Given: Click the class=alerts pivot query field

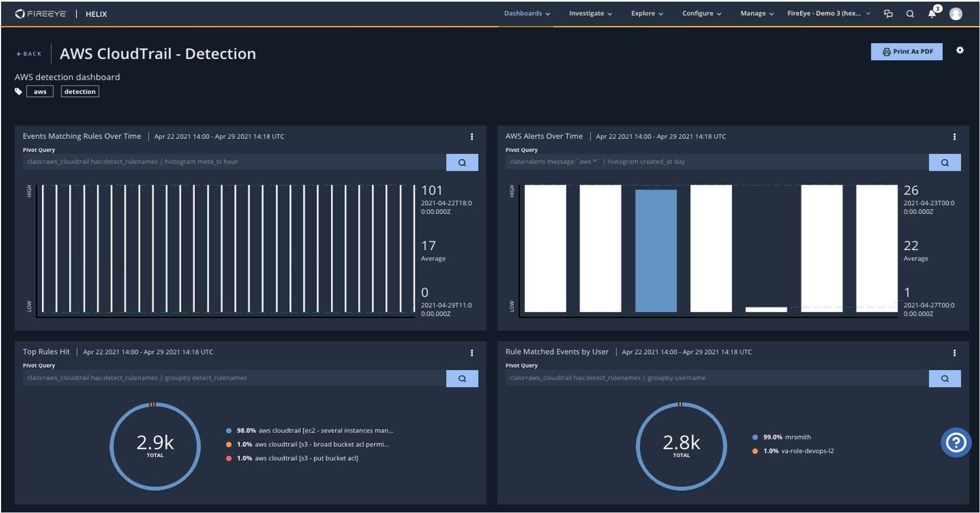Looking at the screenshot, I should [717, 162].
